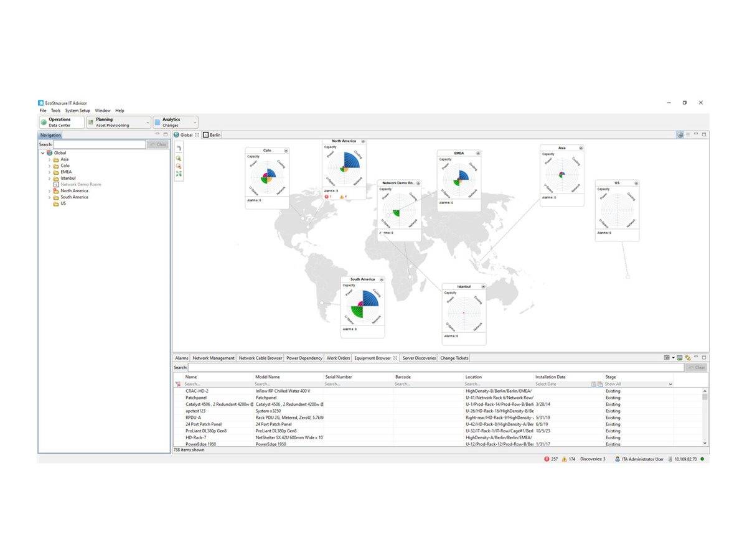Select the zoom in magnifier tool
747x560 pixels.
coord(179,157)
